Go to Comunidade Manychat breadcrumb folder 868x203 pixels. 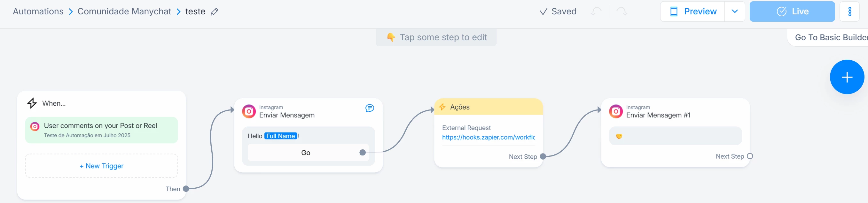coord(124,11)
